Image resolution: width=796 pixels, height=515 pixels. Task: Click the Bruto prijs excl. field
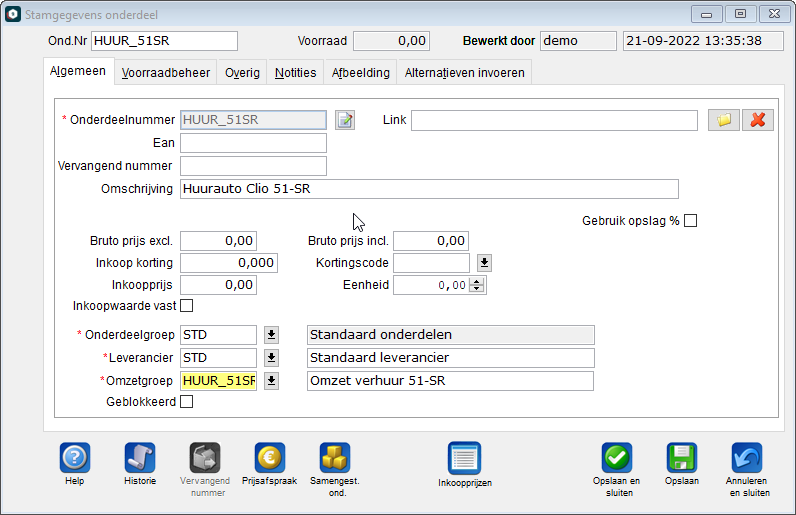[x=218, y=241]
